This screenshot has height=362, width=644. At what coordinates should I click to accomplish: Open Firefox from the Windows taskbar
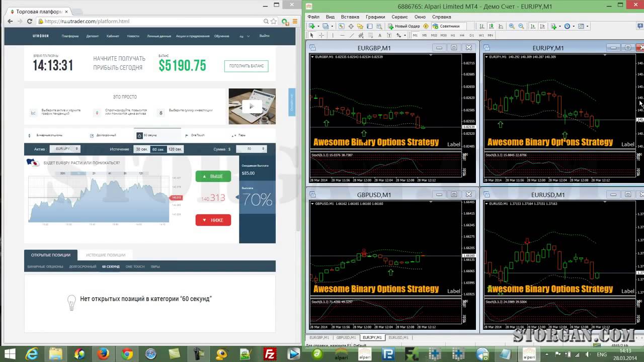point(103,353)
